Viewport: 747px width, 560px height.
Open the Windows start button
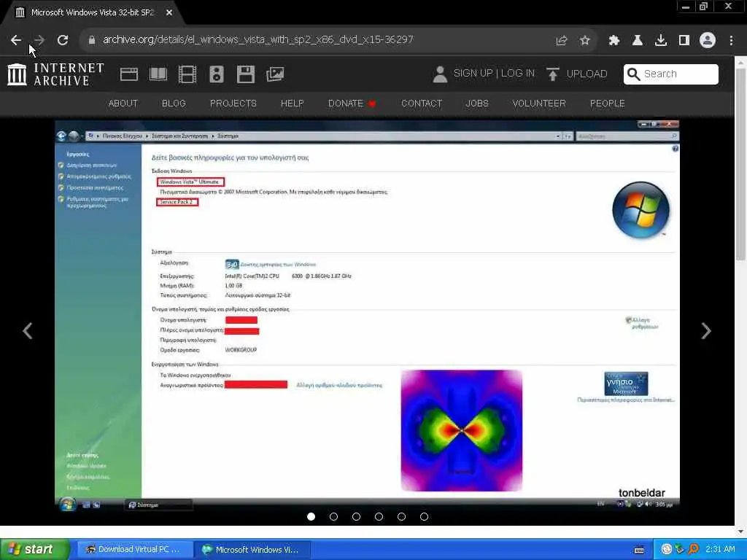click(34, 550)
